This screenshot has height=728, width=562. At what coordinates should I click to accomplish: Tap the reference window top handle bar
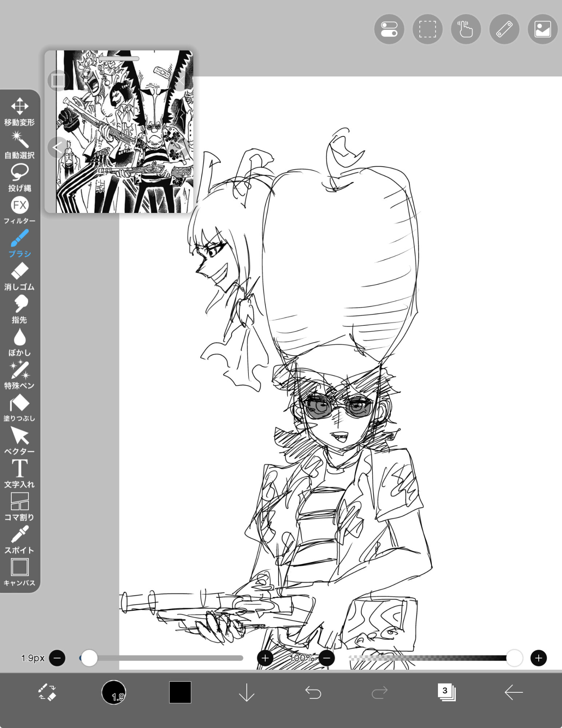point(119,58)
